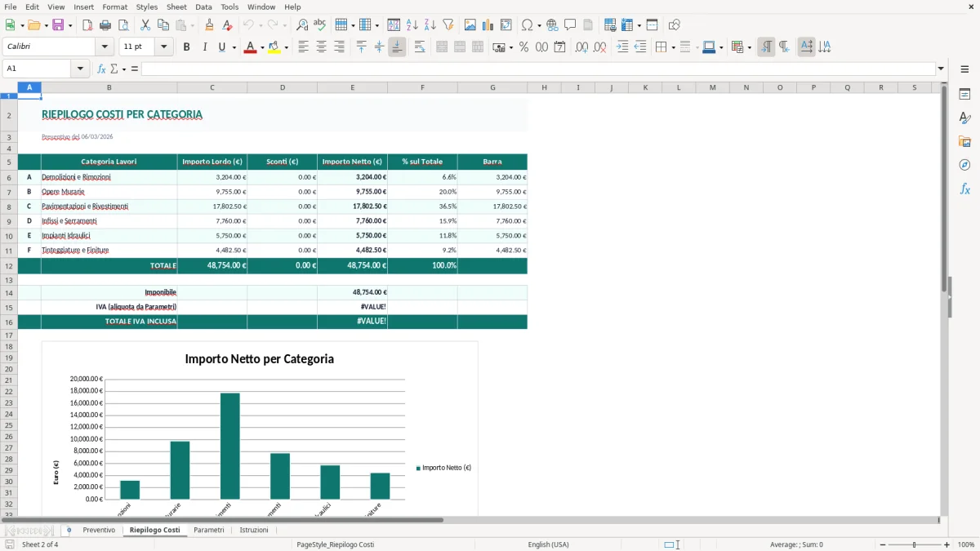980x551 pixels.
Task: Expand Name Box dropdown
Action: (81, 69)
